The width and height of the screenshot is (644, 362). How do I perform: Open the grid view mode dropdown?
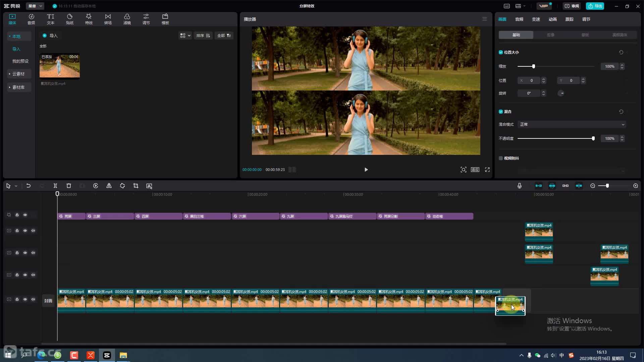pyautogui.click(x=185, y=36)
